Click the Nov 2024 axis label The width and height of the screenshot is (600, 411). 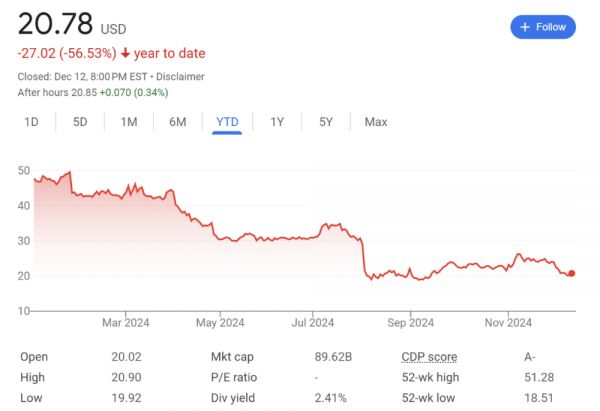507,322
